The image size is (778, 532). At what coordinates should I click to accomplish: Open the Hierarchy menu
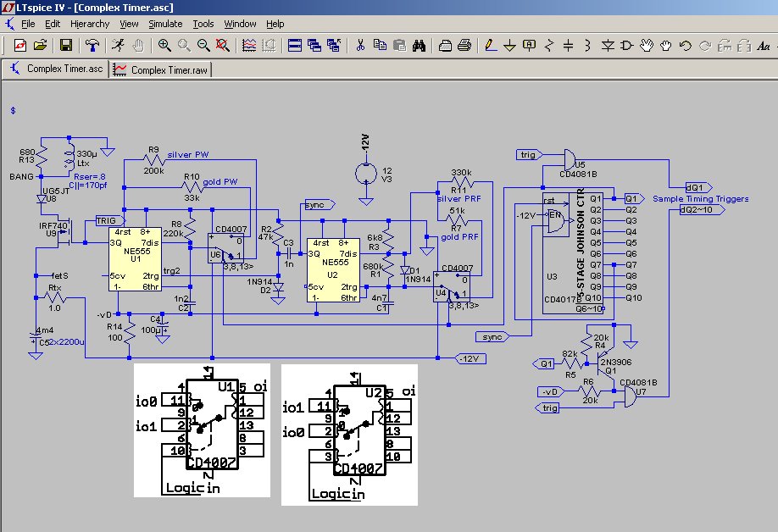click(x=90, y=24)
